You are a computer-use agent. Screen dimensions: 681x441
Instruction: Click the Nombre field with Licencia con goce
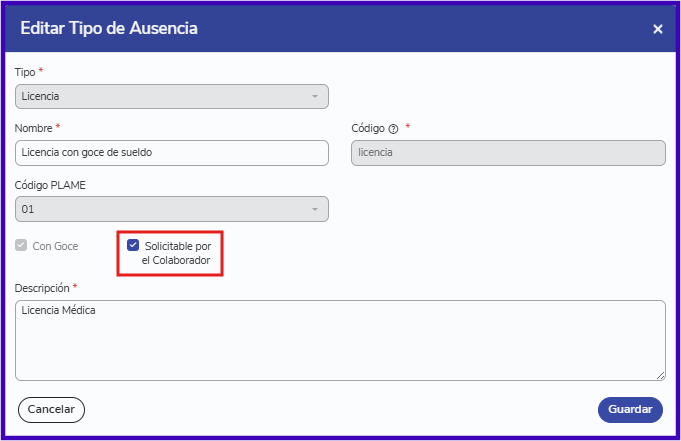(x=172, y=153)
